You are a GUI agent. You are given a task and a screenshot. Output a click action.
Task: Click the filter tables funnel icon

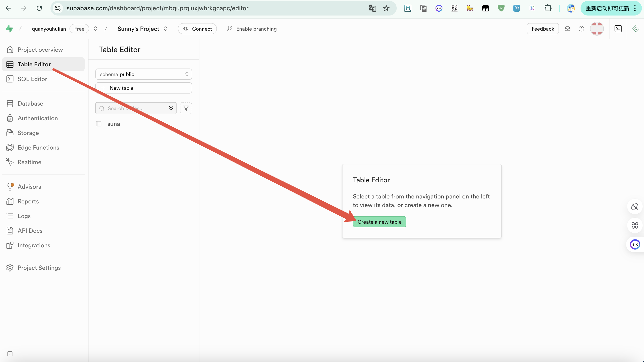pos(186,108)
